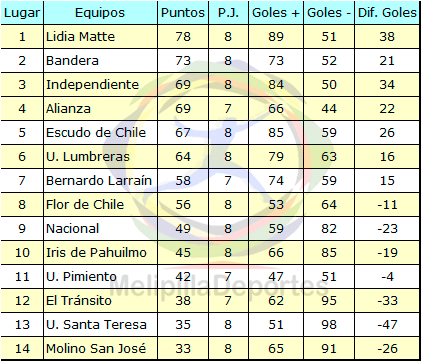Click the Escudo de Chile team name
The width and height of the screenshot is (421, 361).
click(96, 132)
